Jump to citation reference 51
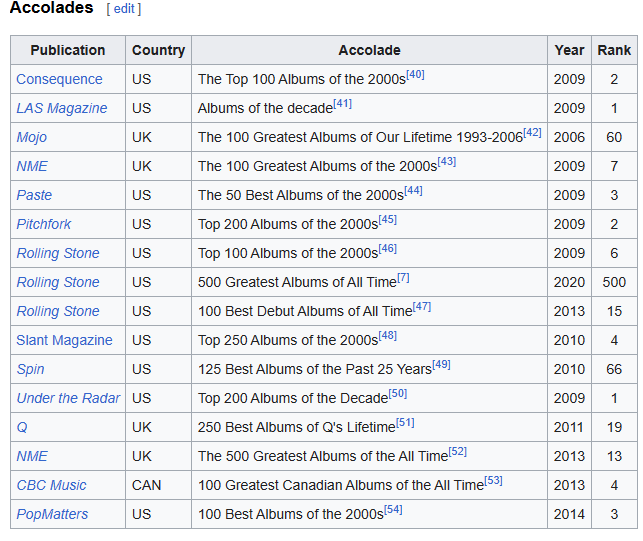 405,423
